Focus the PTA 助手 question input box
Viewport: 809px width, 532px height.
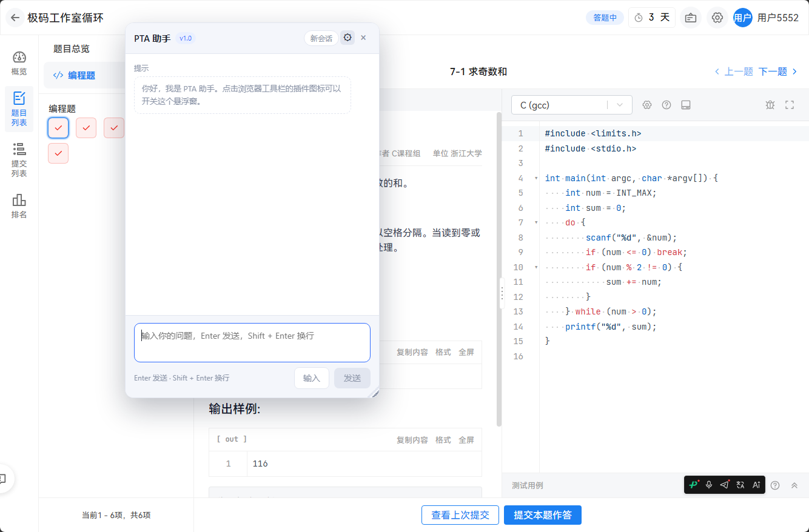252,342
